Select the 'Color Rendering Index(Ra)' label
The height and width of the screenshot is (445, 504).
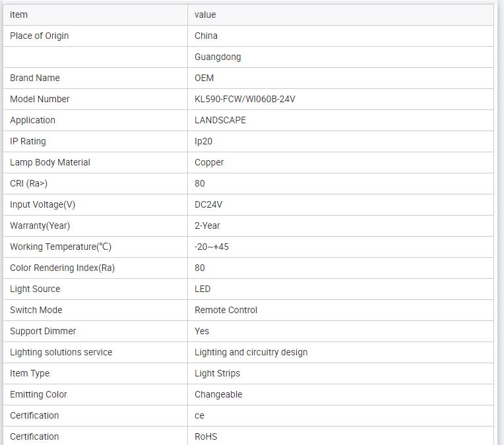tap(62, 268)
